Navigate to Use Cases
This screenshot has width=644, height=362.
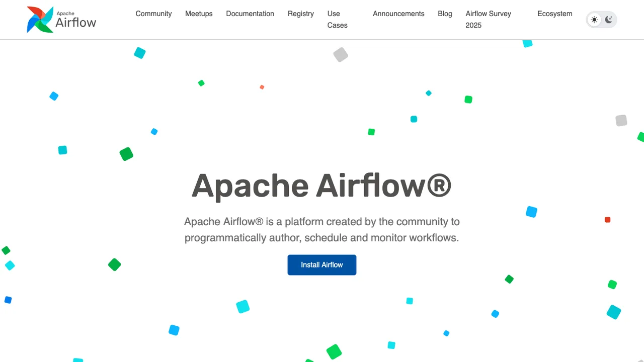[337, 20]
